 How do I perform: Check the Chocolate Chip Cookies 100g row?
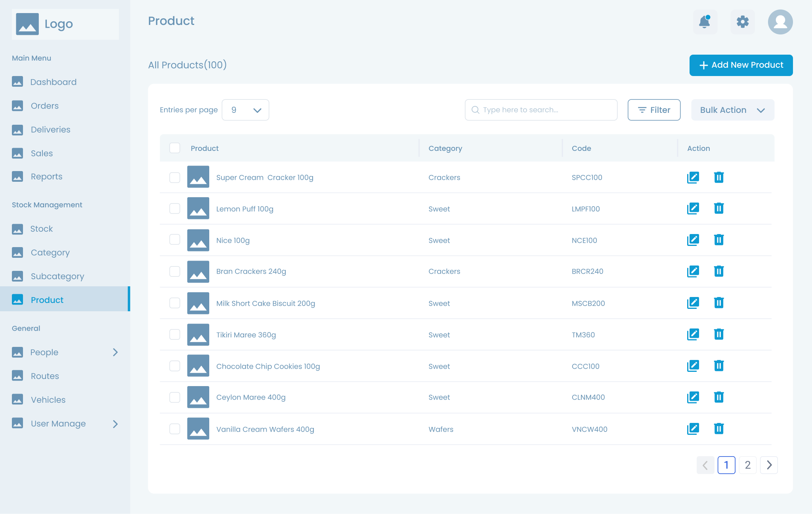[x=174, y=366]
